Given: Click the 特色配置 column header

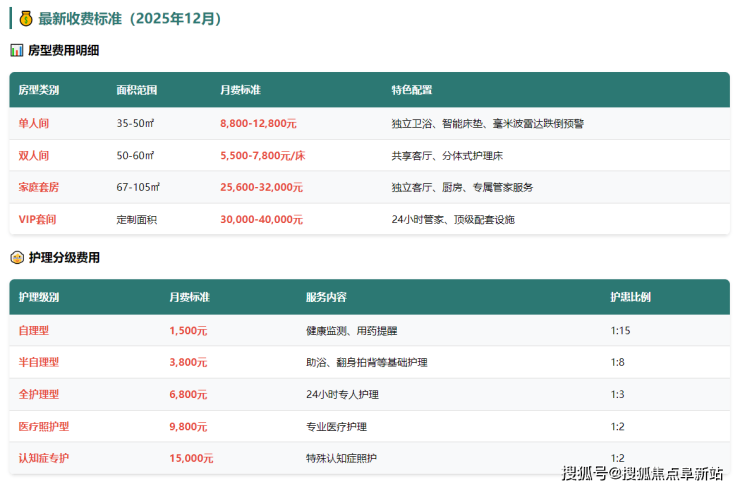Looking at the screenshot, I should point(412,90).
